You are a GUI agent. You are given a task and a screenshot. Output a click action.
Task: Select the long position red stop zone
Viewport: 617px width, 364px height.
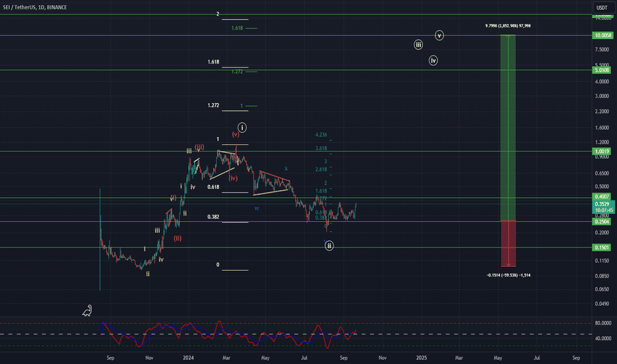(508, 244)
